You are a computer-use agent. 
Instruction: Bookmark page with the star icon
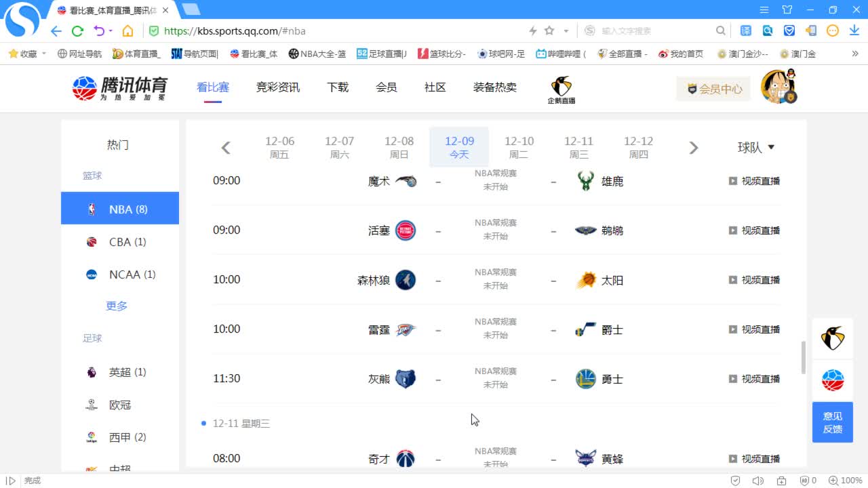[x=549, y=30]
